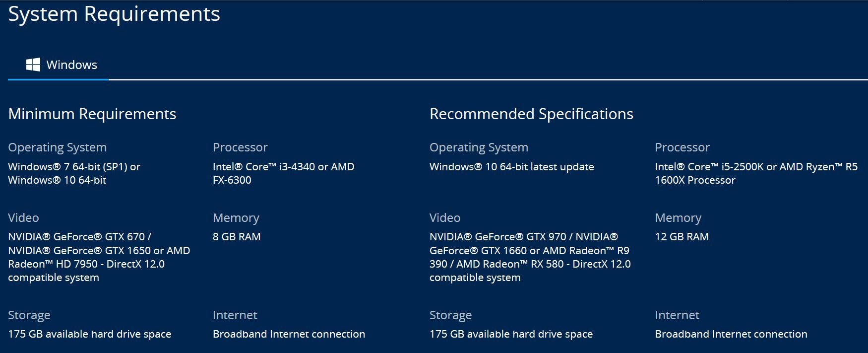Click the recommended 175 GB storage text

point(511,334)
